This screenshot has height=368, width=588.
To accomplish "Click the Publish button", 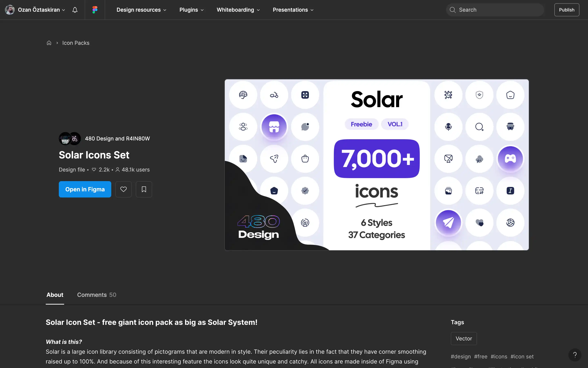I will point(567,10).
